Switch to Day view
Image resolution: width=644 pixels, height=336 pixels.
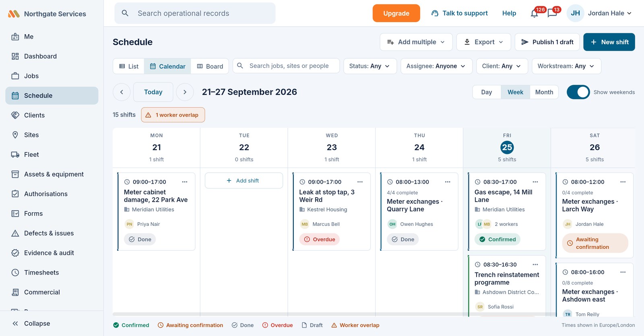[x=487, y=92]
